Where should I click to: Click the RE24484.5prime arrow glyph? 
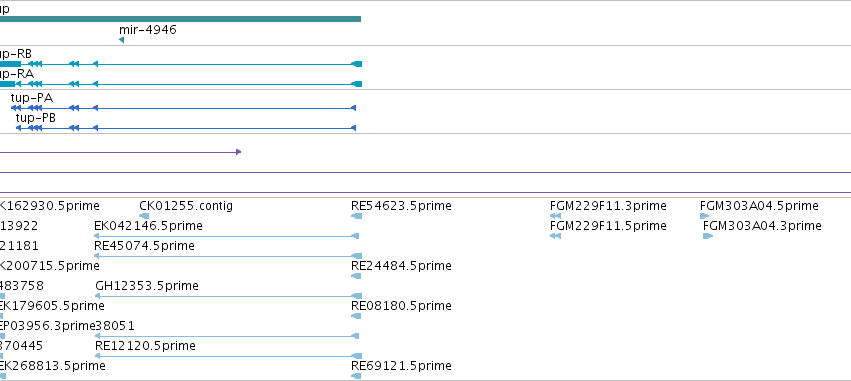(357, 276)
